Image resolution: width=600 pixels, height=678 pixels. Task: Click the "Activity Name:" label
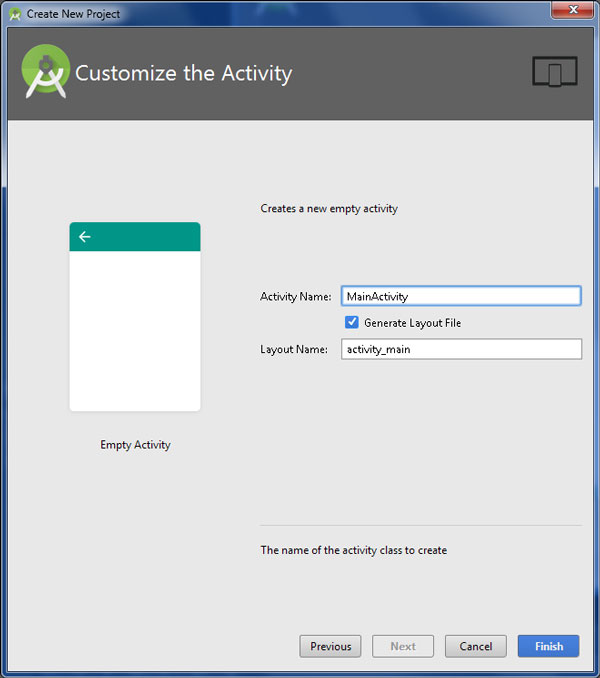[295, 297]
